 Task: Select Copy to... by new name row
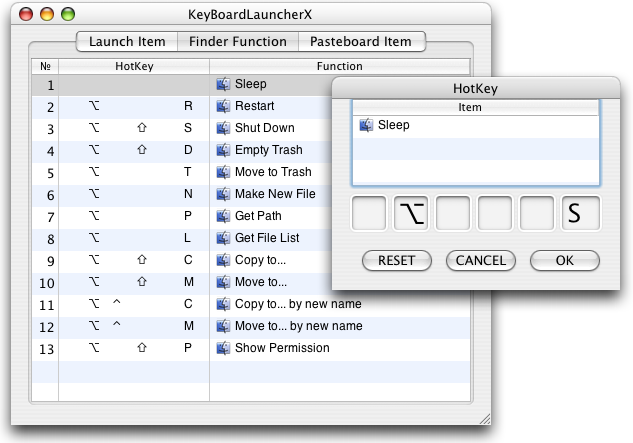pyautogui.click(x=251, y=305)
